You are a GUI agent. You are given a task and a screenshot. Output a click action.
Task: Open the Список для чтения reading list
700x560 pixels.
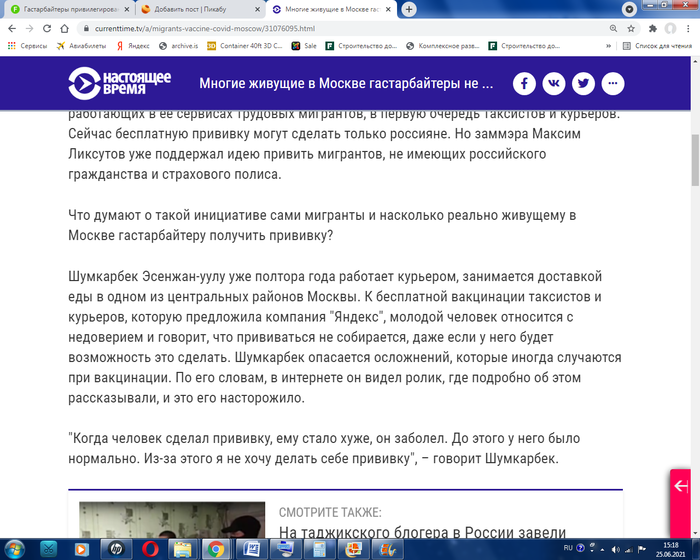click(x=657, y=46)
